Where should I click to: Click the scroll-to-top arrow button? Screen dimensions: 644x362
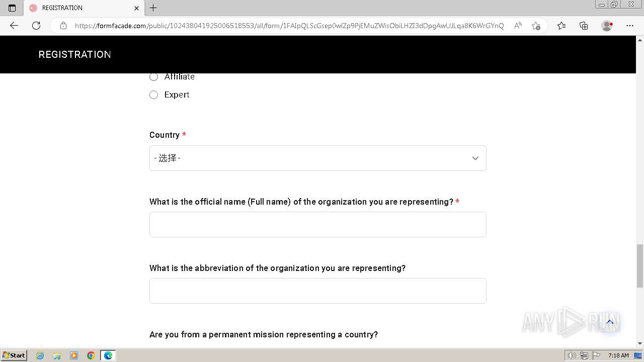pos(609,322)
